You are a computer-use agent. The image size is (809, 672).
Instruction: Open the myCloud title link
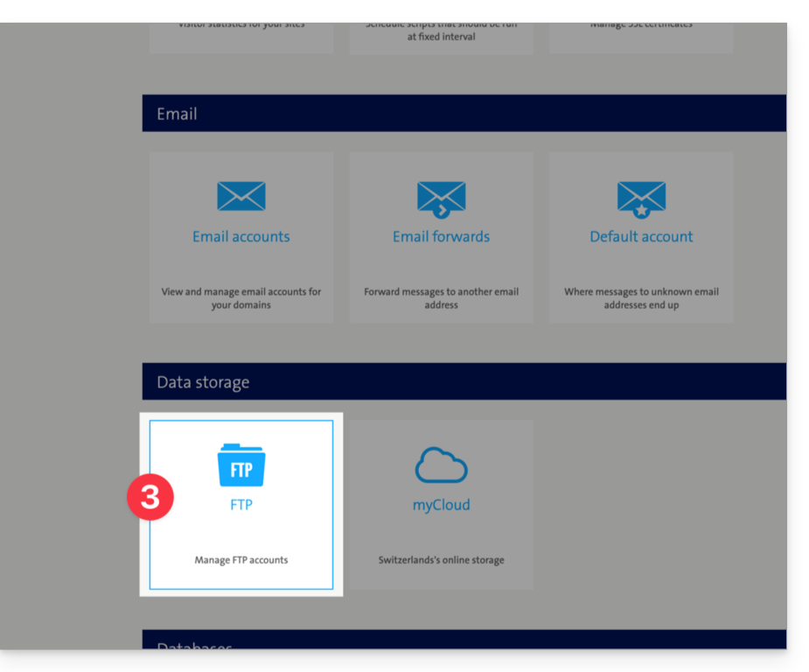441,505
